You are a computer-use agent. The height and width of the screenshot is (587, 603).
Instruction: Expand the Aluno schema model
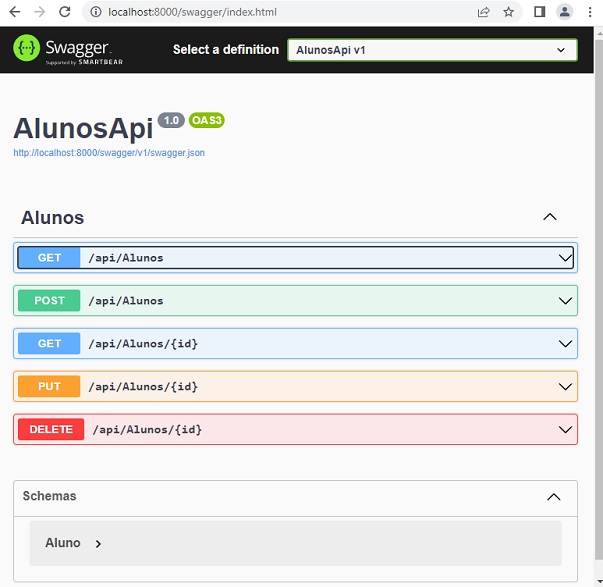(74, 543)
